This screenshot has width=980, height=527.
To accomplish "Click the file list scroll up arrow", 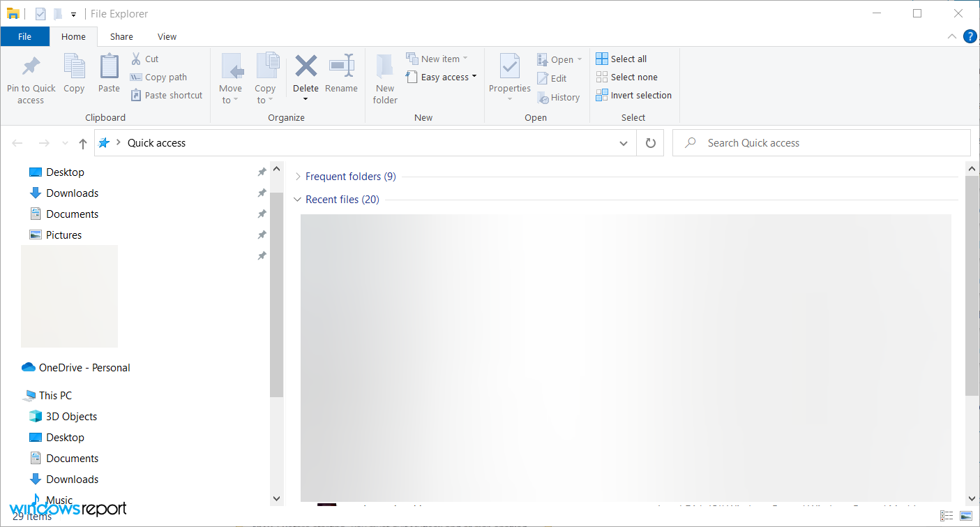I will 972,168.
